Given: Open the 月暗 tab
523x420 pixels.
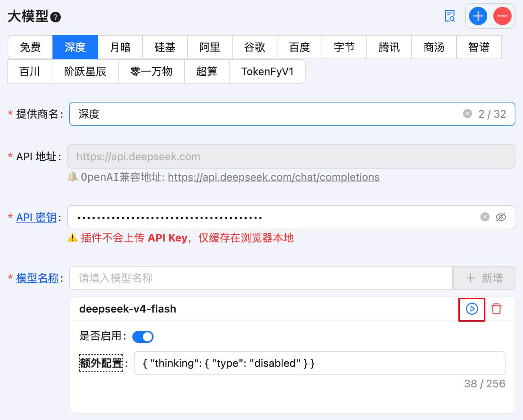Looking at the screenshot, I should [x=120, y=47].
